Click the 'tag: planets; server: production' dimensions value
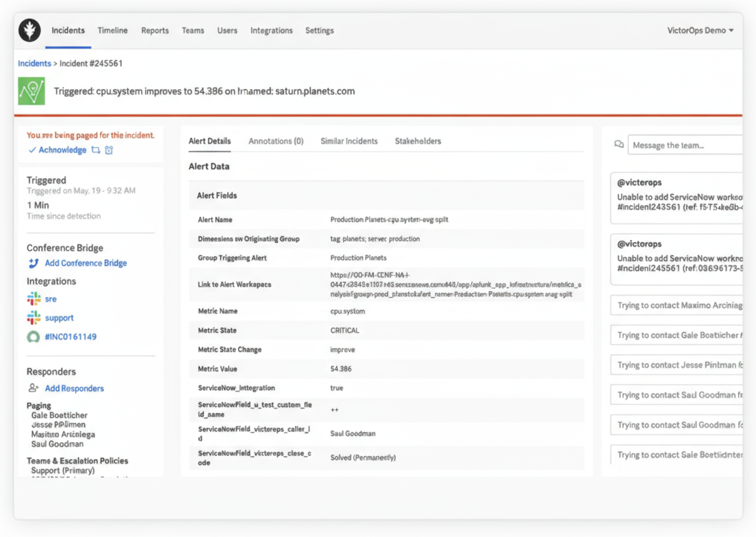The height and width of the screenshot is (537, 756). [x=375, y=239]
